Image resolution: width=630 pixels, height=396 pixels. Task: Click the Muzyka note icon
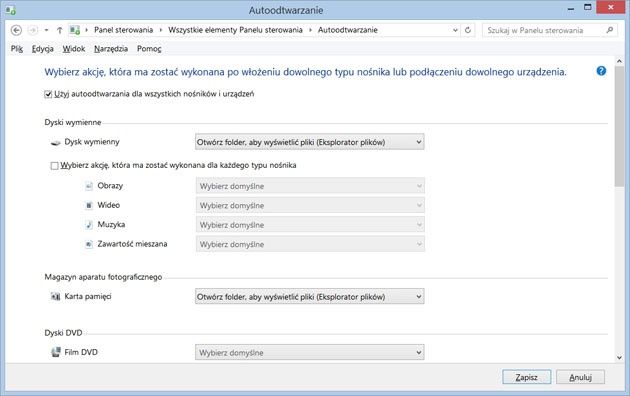click(x=89, y=225)
